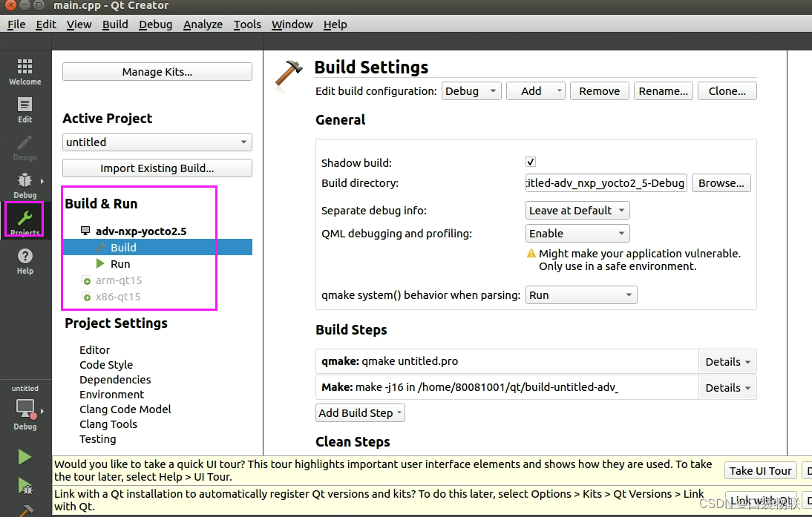The height and width of the screenshot is (517, 812).
Task: Click the Manage Kits... button
Action: (x=157, y=72)
